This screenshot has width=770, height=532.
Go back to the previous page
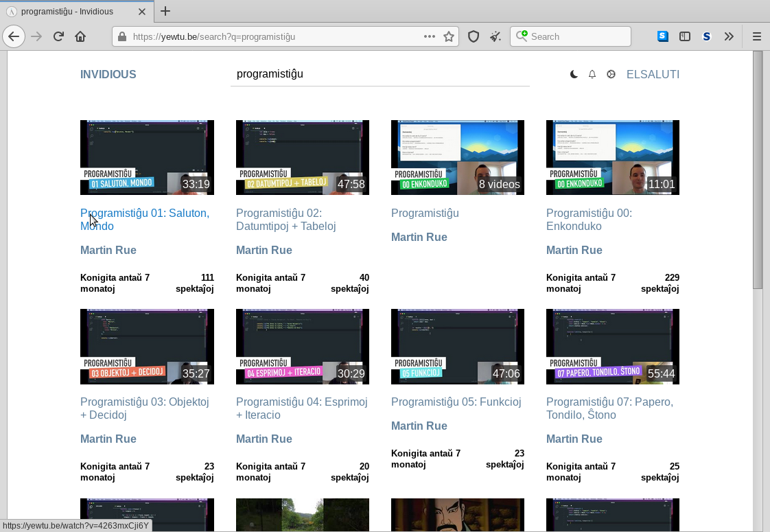14,36
